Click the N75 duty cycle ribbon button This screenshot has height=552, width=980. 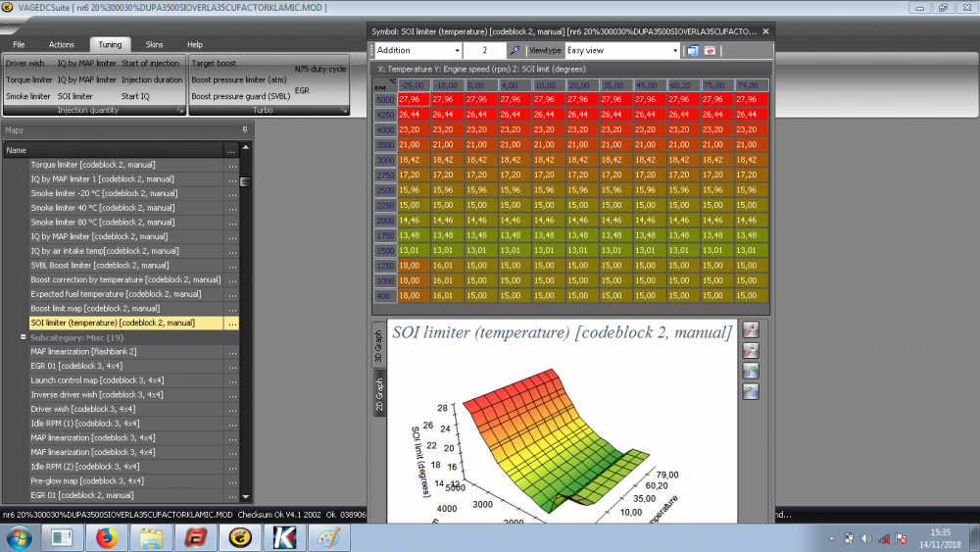[x=320, y=70]
